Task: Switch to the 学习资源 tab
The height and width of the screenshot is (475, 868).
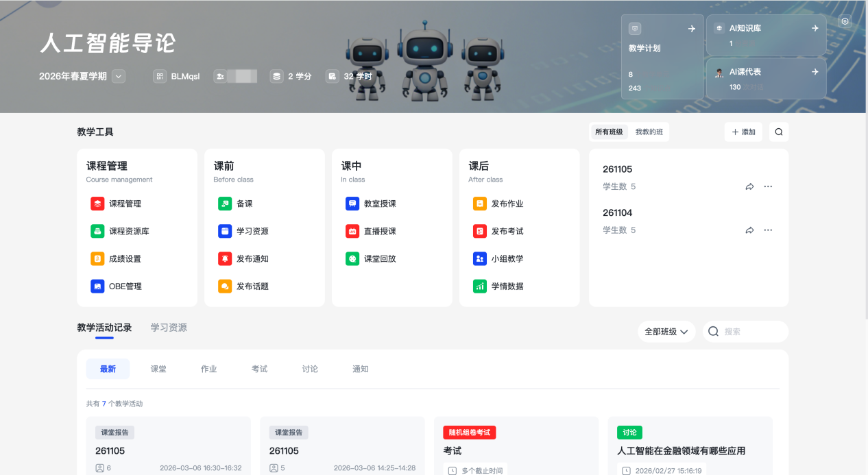Action: pos(169,328)
